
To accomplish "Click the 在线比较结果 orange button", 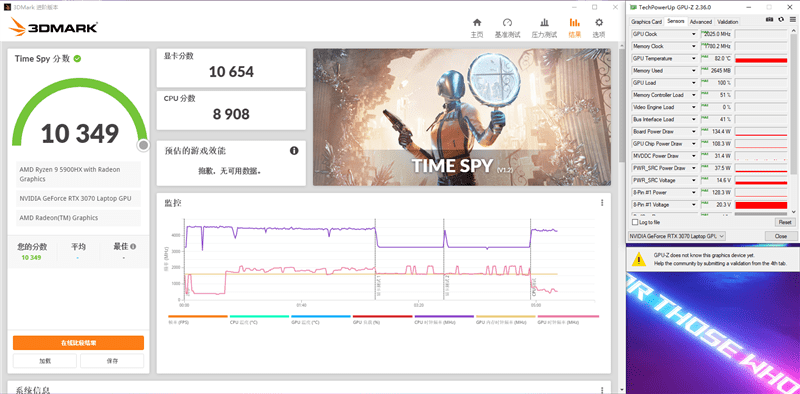I will [79, 343].
